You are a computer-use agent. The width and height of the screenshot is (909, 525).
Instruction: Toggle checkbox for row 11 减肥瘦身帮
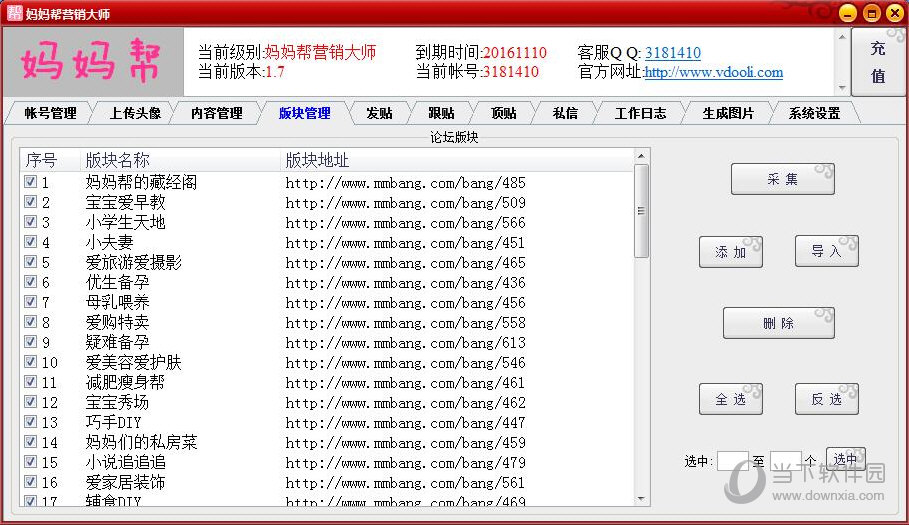tap(31, 382)
